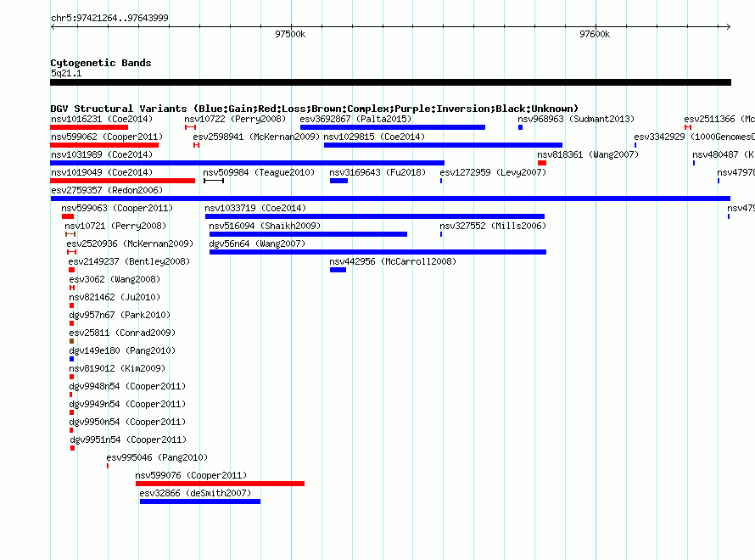Click the blue nsv1031989 gain bar

coord(248,163)
